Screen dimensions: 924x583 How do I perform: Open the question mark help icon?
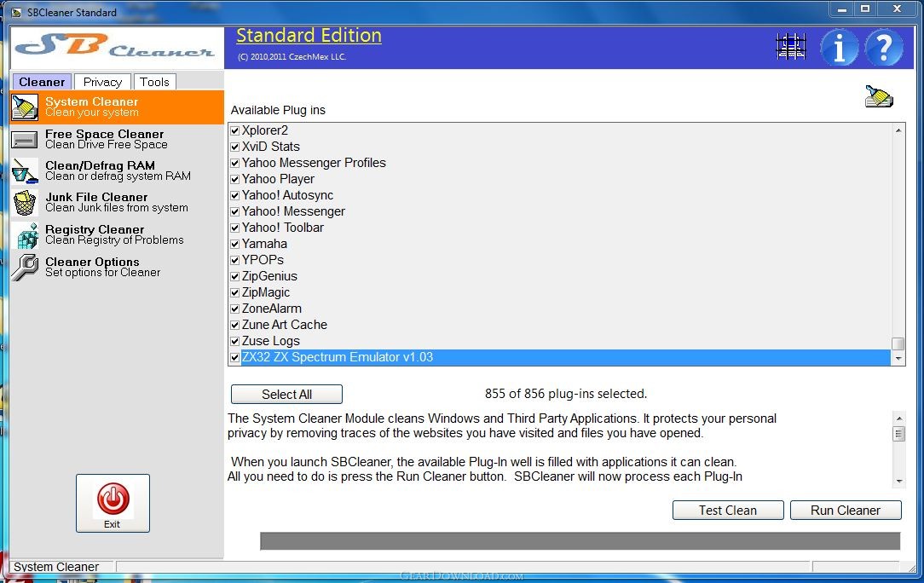(x=883, y=47)
